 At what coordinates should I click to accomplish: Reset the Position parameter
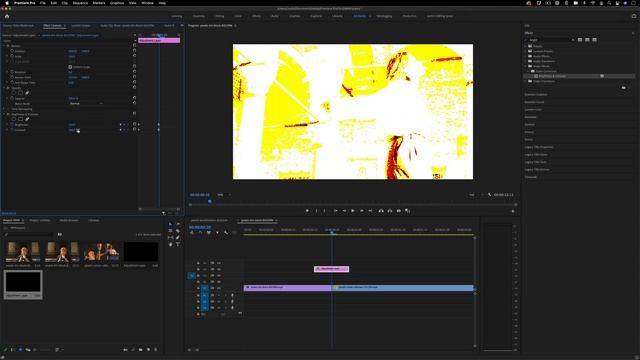134,51
